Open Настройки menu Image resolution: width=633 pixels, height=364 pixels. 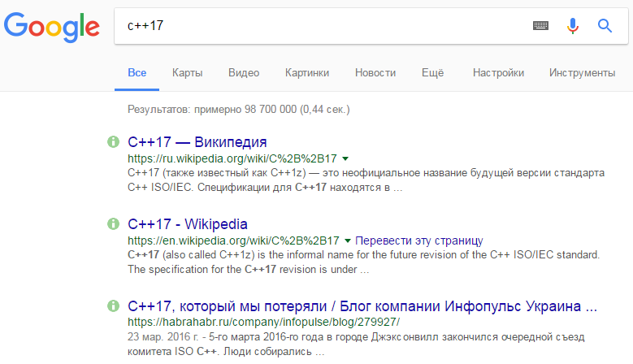(x=499, y=73)
